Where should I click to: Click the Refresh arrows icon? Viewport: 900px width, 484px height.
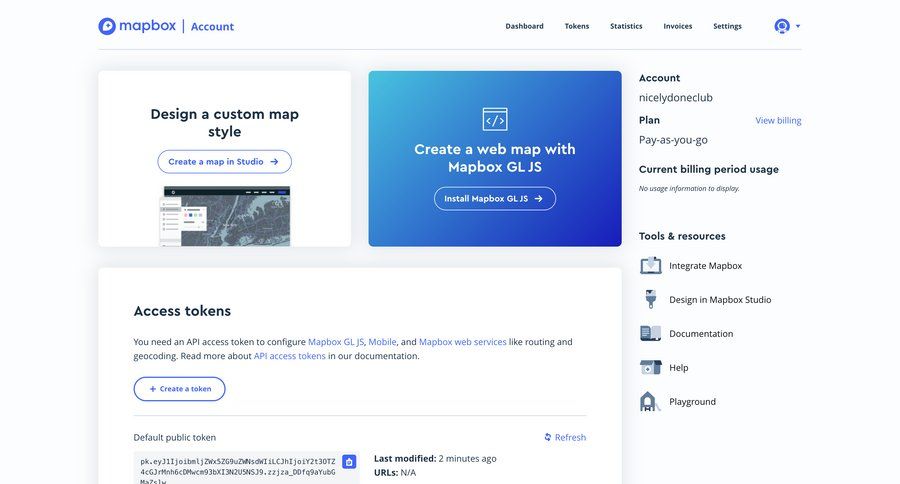click(548, 437)
